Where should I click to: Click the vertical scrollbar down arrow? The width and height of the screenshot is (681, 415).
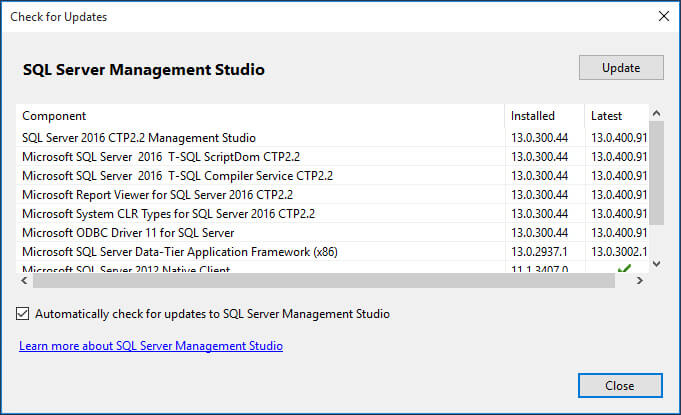657,264
